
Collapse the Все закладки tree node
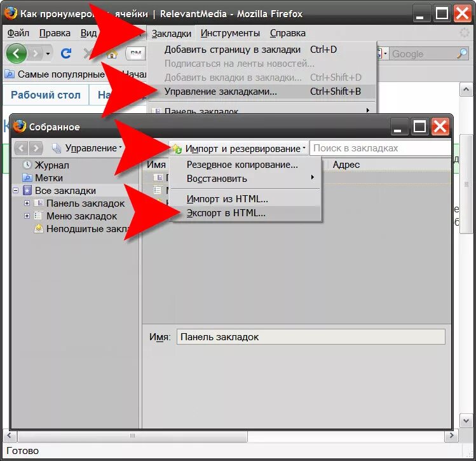point(16,190)
